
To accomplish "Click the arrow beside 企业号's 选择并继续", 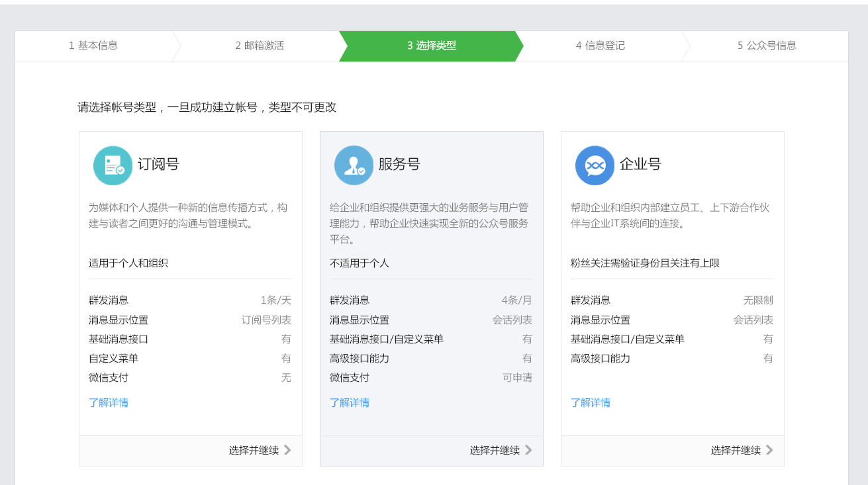I will 769,450.
